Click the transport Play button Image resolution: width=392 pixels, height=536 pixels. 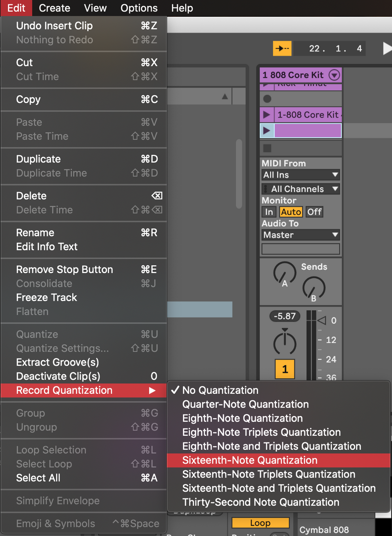click(387, 48)
